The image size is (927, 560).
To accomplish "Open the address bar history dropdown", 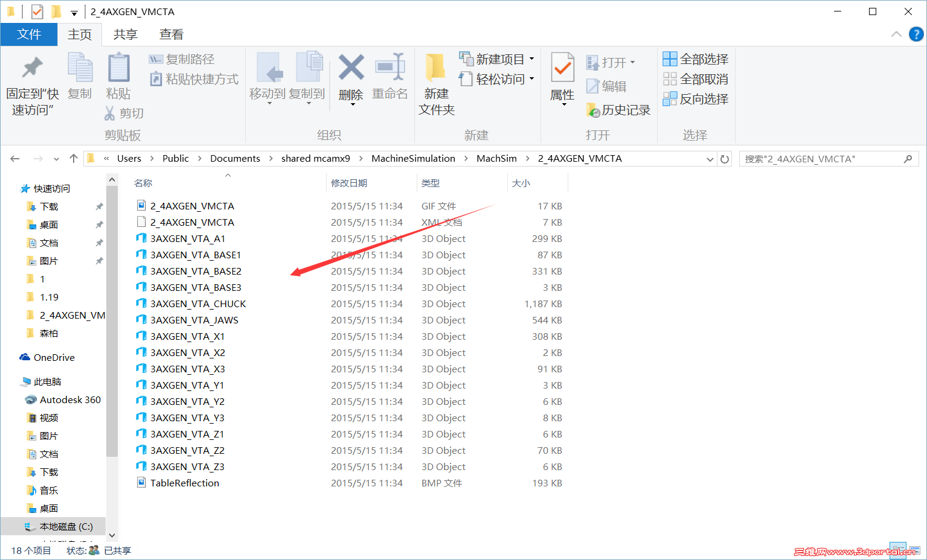I will (710, 158).
